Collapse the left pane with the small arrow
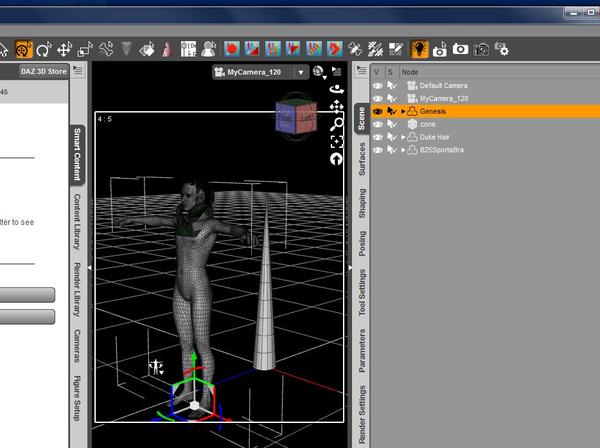Screen dimensions: 600x448 pos(90,268)
